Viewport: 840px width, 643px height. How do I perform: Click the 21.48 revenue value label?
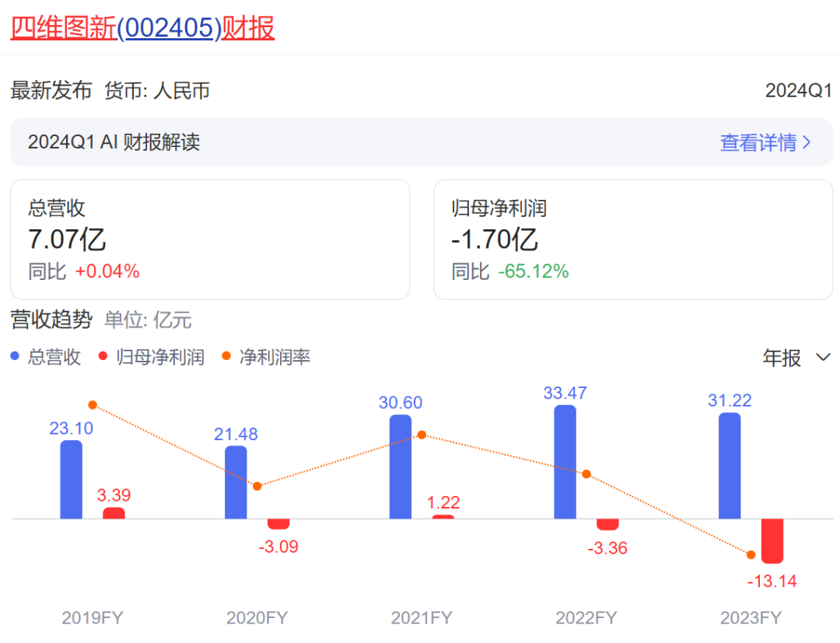pos(236,434)
